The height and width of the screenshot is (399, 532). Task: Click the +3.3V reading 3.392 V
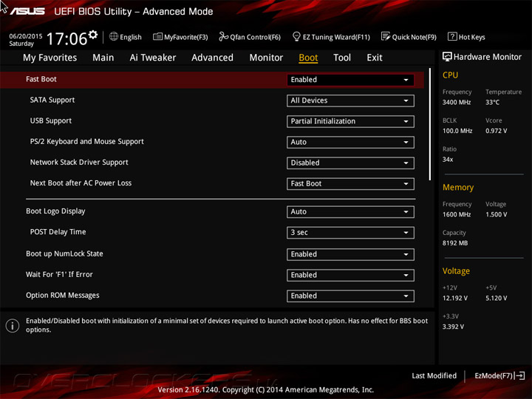click(x=453, y=327)
